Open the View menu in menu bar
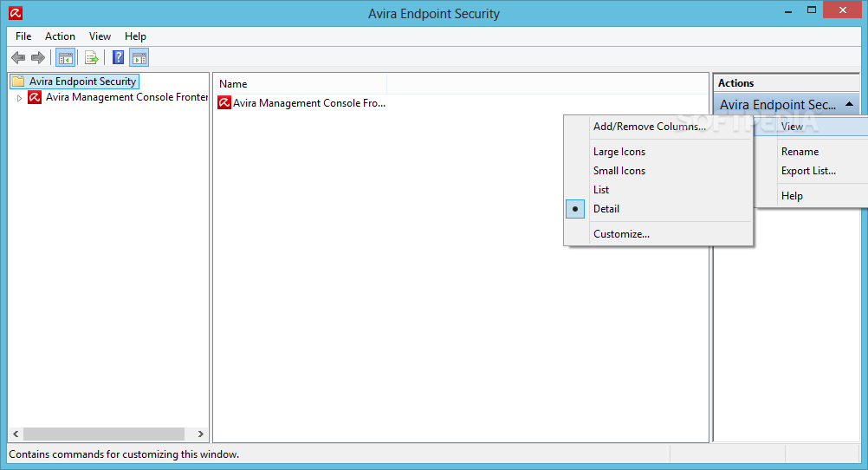This screenshot has width=868, height=470. tap(100, 36)
